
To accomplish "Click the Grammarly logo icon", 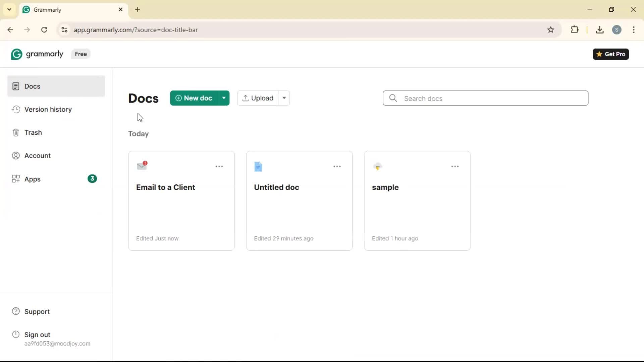I will (16, 54).
